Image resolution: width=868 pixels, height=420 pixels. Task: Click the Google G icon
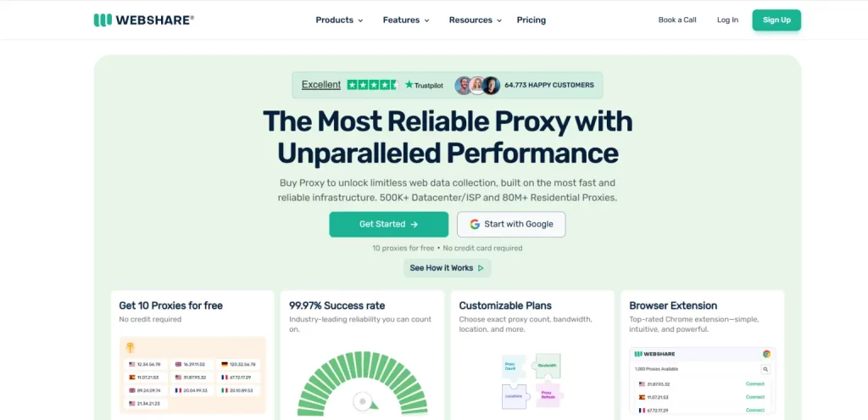point(475,224)
